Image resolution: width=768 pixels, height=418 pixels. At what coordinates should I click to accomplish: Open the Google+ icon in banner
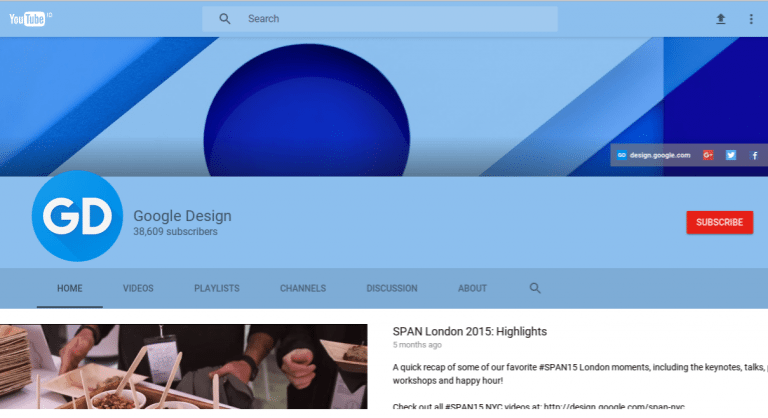708,155
